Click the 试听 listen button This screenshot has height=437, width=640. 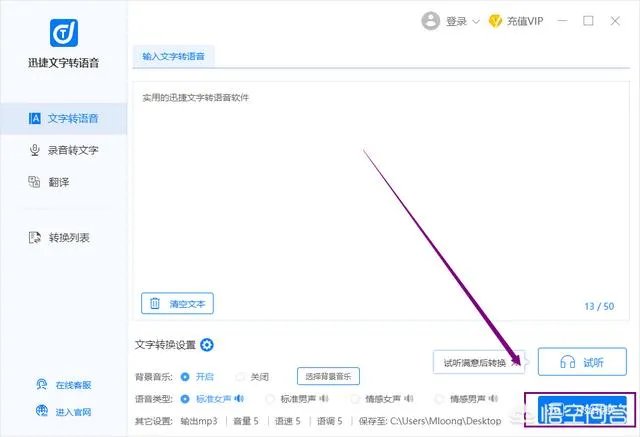tap(582, 362)
